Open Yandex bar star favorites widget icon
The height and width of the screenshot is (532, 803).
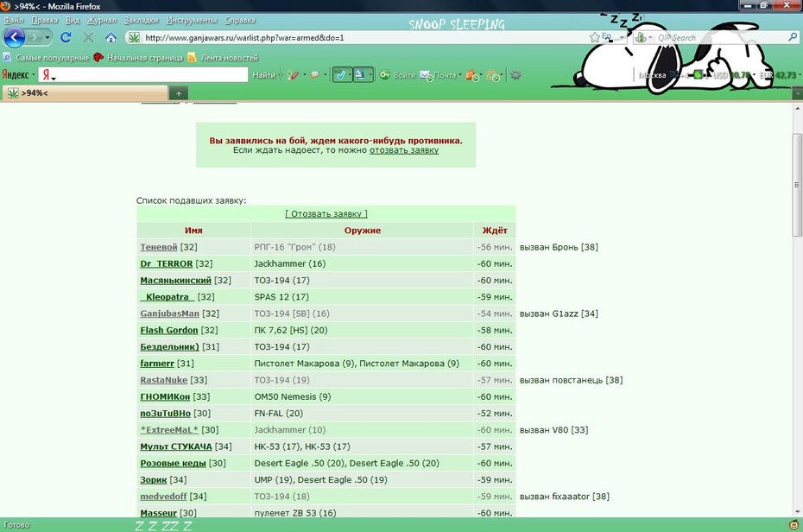coord(493,76)
